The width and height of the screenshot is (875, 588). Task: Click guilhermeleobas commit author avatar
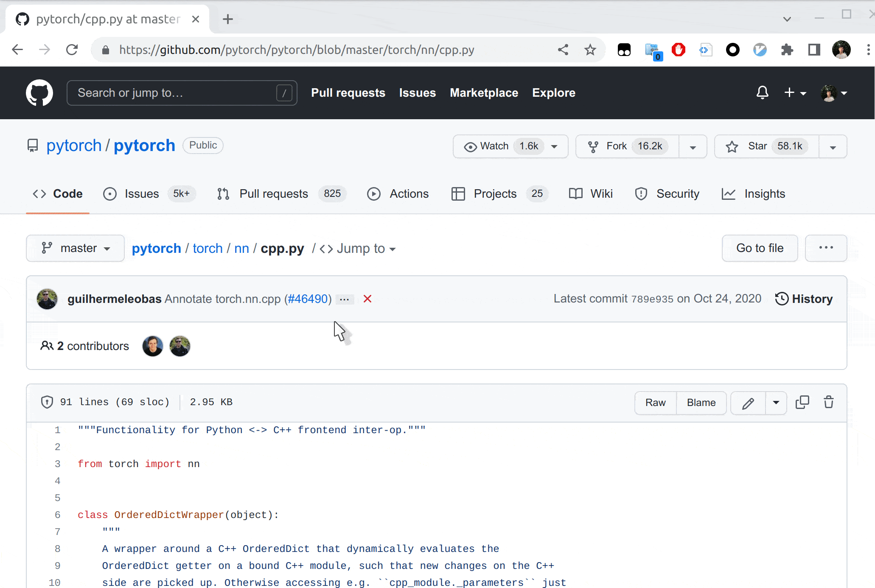pyautogui.click(x=47, y=299)
